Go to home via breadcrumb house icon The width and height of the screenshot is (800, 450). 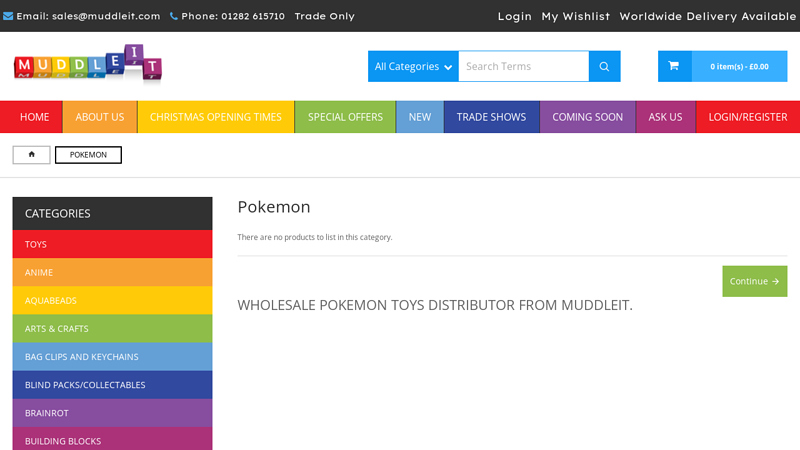click(32, 155)
